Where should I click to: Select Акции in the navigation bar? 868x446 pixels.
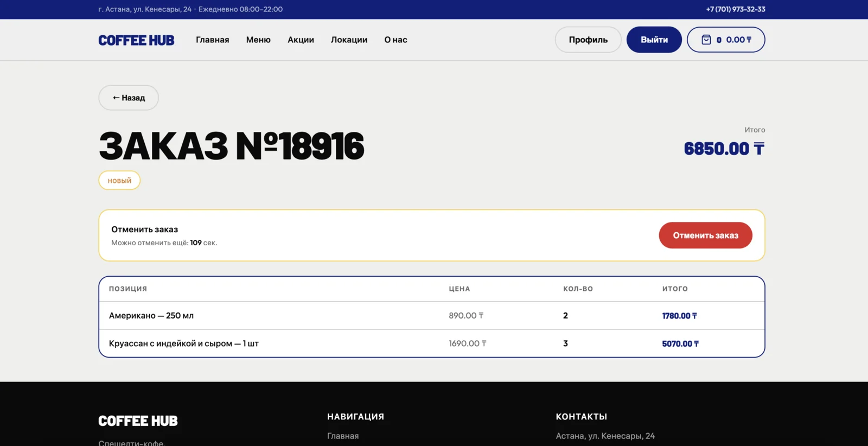pyautogui.click(x=301, y=40)
